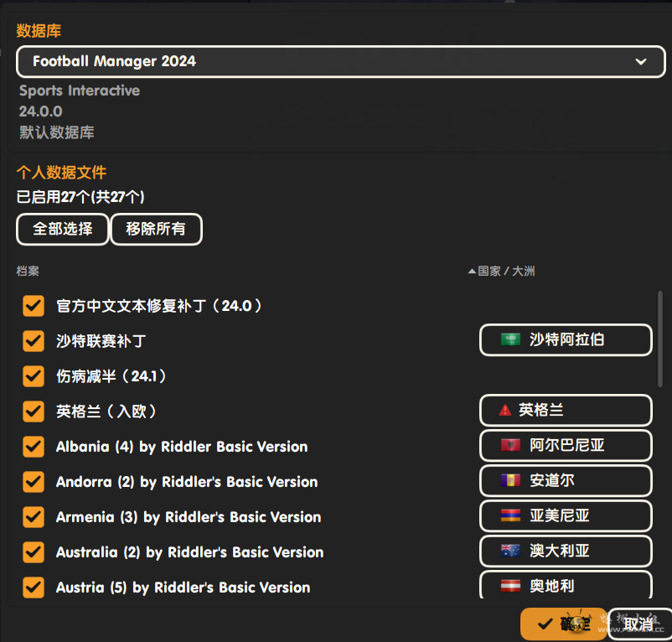Image resolution: width=672 pixels, height=642 pixels.
Task: Confirm with the 确定 button
Action: click(563, 624)
